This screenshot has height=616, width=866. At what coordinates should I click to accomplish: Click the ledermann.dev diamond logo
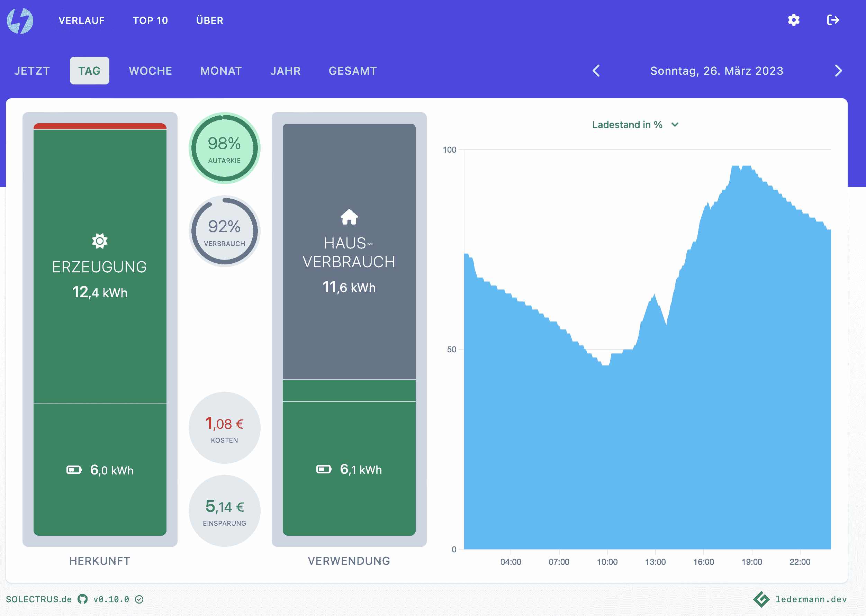tap(761, 599)
